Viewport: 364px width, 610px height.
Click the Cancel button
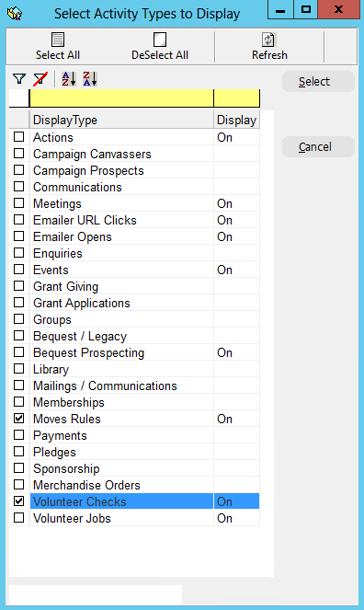[318, 146]
